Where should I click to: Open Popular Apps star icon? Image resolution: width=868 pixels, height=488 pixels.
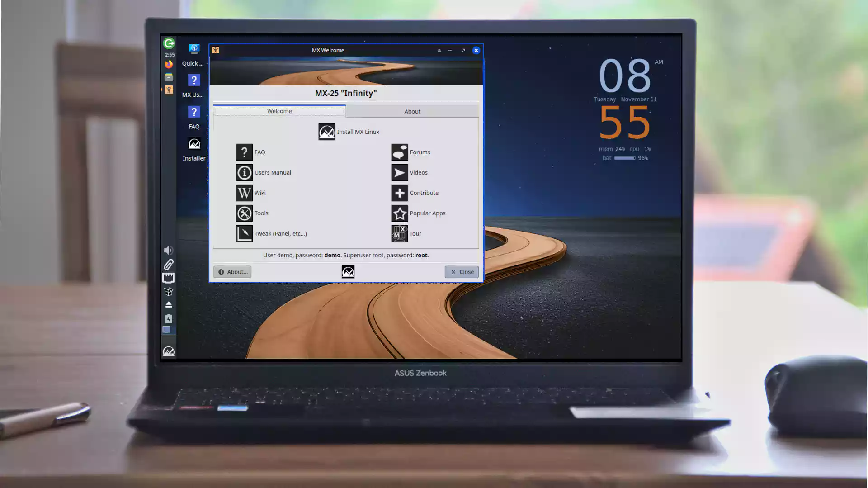tap(400, 213)
